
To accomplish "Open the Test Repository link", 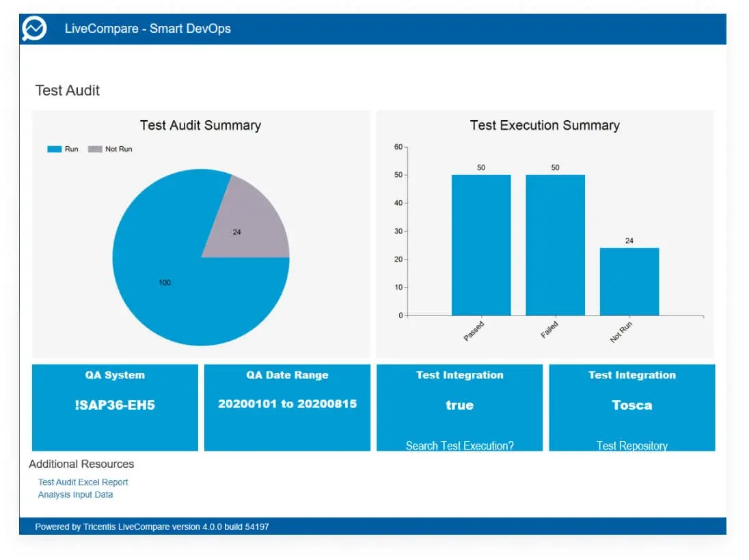I will click(632, 446).
